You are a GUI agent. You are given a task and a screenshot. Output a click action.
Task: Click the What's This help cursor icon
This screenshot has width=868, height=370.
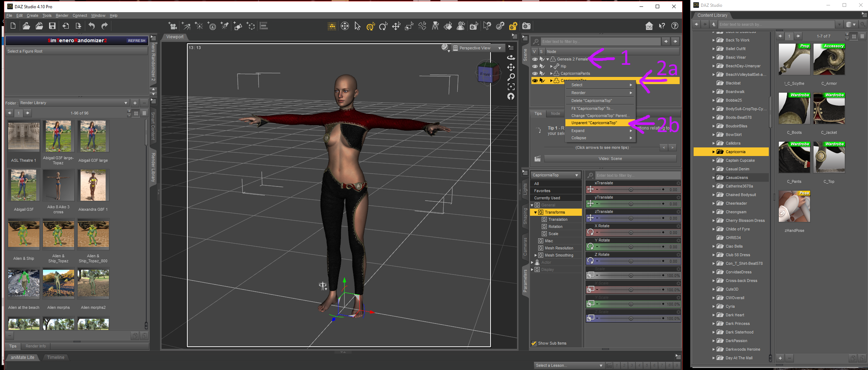(x=662, y=26)
